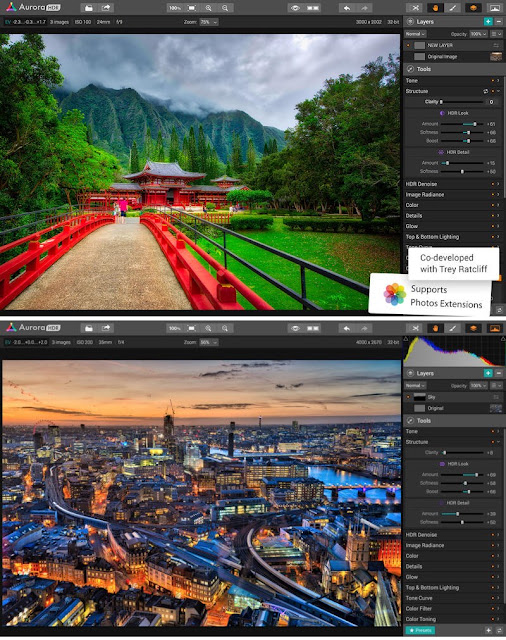Open an image in the city skyline window
506x640 pixels.
point(89,328)
